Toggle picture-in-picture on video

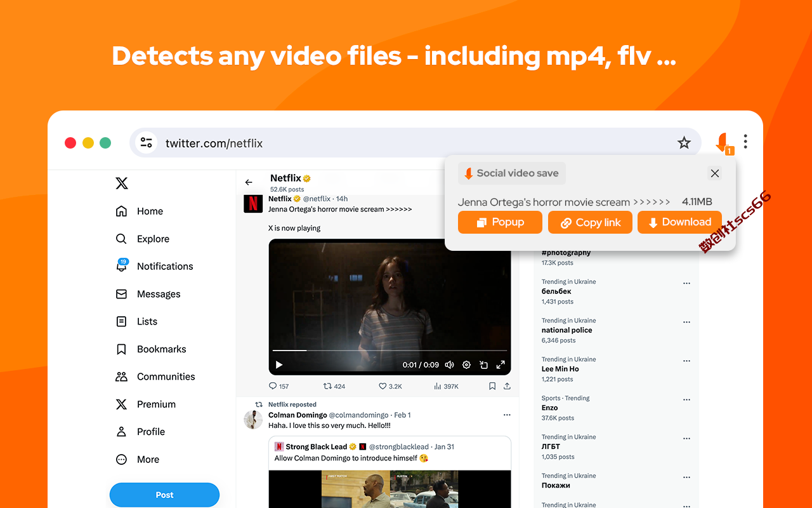tap(483, 364)
